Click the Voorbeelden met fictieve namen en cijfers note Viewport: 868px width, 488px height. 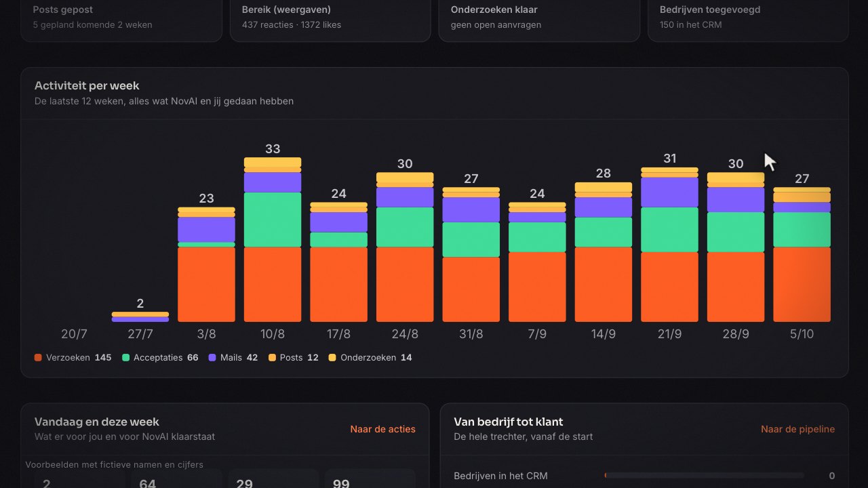[x=114, y=464]
